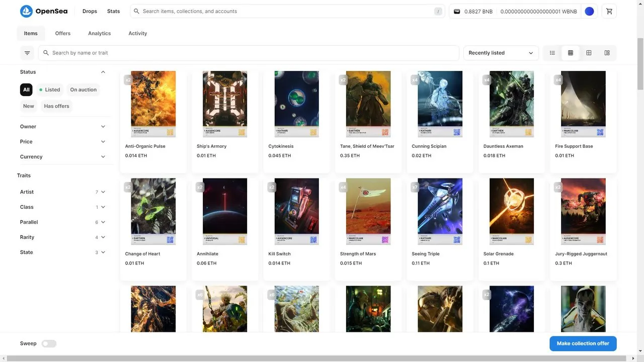This screenshot has width=644, height=362.
Task: Toggle the Sweep switch
Action: [x=49, y=343]
